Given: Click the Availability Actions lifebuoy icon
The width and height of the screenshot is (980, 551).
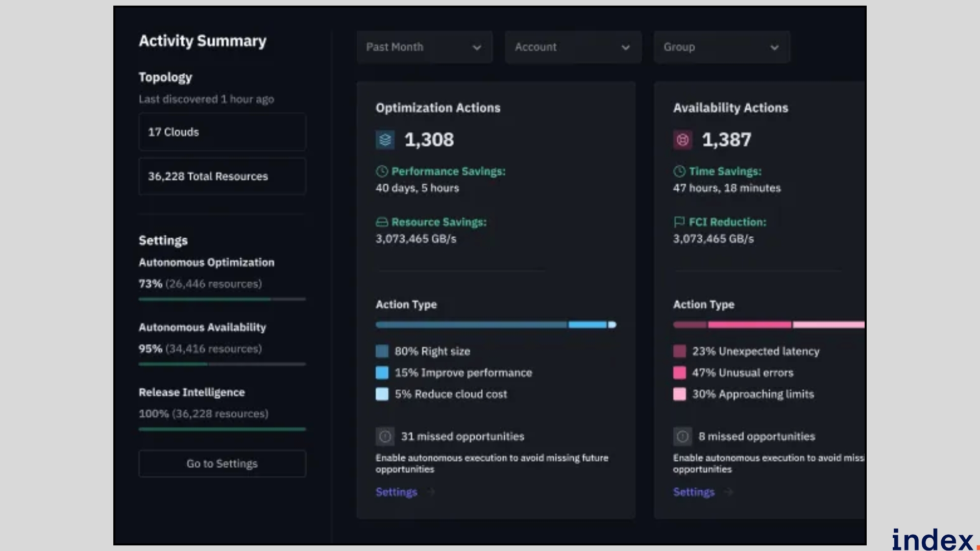Looking at the screenshot, I should coord(682,140).
